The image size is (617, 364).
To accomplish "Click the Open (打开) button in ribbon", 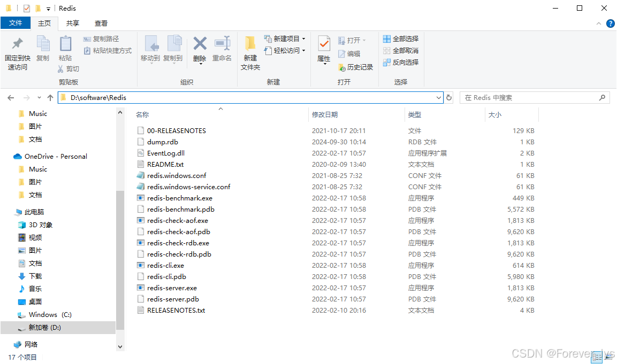I will [352, 40].
